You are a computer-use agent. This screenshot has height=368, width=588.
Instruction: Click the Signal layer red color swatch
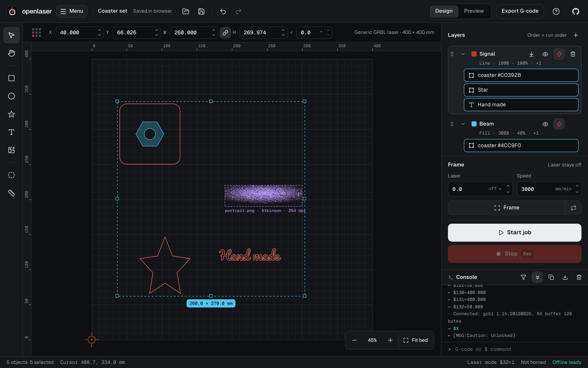[474, 54]
